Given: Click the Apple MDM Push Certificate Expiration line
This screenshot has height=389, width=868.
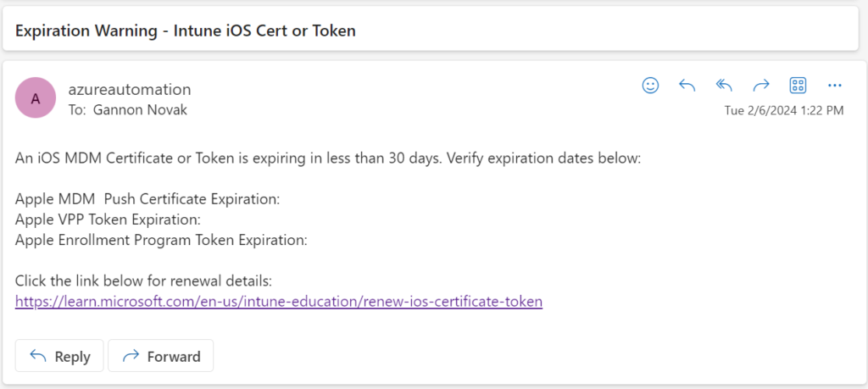Looking at the screenshot, I should [147, 199].
